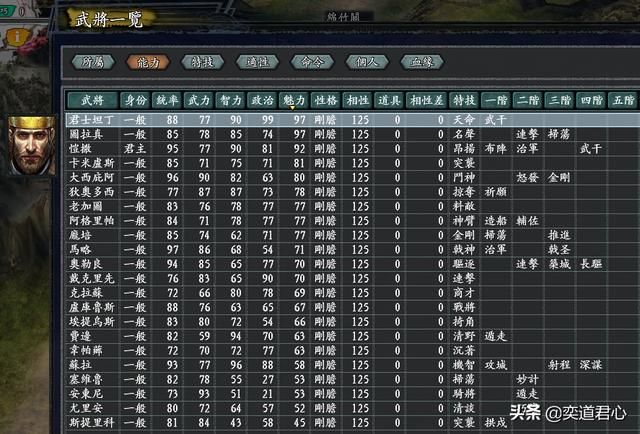The width and height of the screenshot is (640, 434).
Task: Click 騎將 skill in 安東尼 row
Action: [464, 394]
